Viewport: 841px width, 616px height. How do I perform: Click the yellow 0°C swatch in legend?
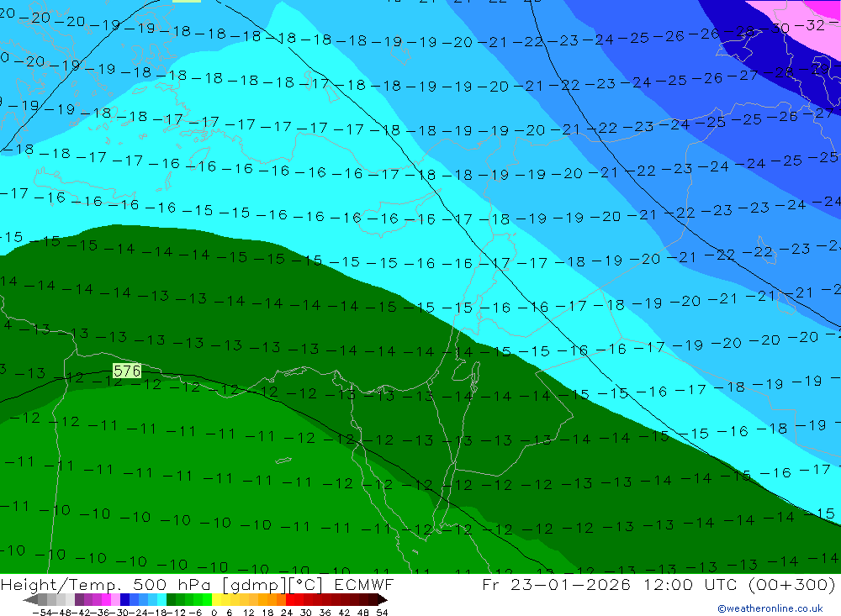tap(216, 599)
